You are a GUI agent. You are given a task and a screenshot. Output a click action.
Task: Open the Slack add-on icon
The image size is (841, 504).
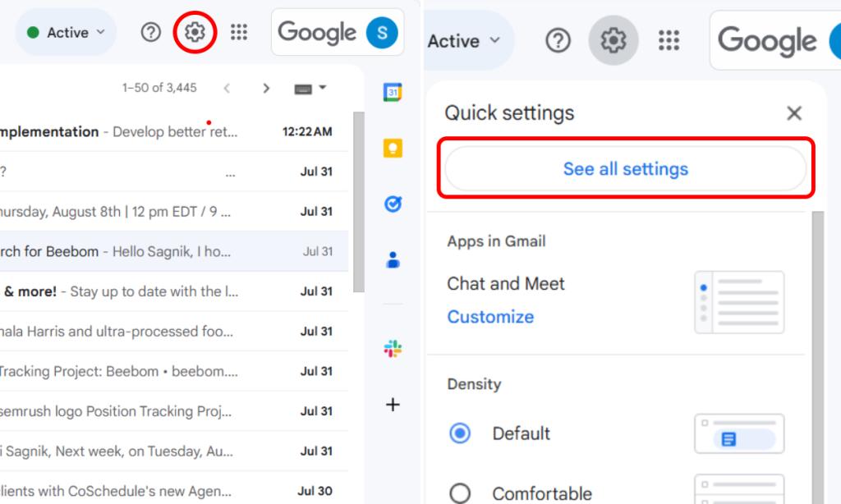click(393, 349)
